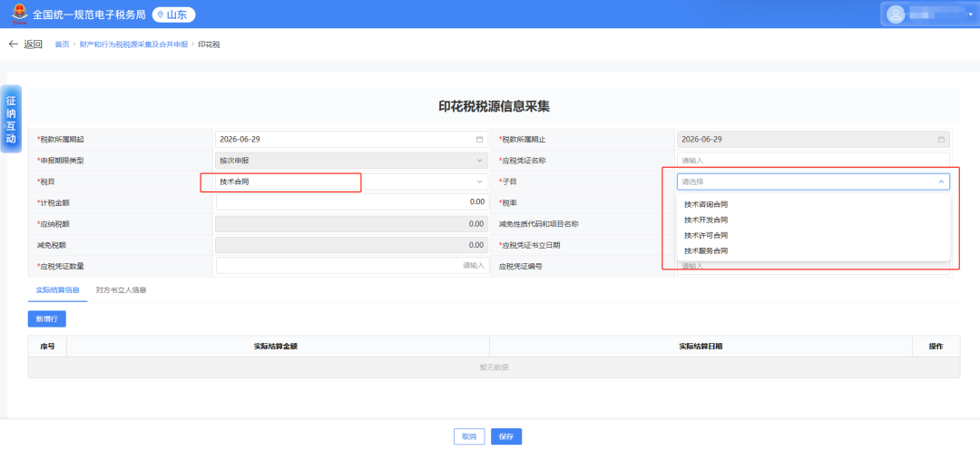This screenshot has width=980, height=451.
Task: Click the 应纳税额 field
Action: pos(351,224)
